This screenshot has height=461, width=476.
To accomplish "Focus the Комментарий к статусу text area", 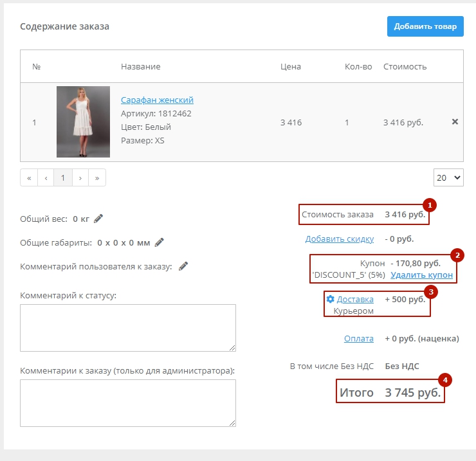I will click(x=127, y=328).
